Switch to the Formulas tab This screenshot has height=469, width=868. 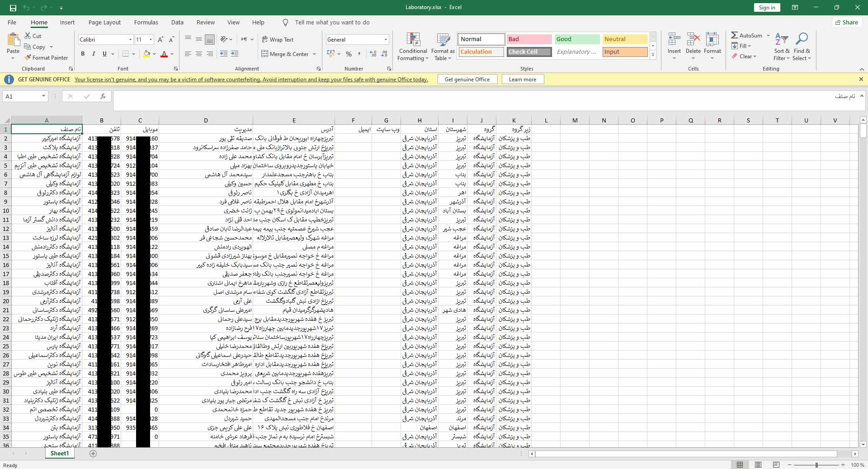tap(146, 23)
